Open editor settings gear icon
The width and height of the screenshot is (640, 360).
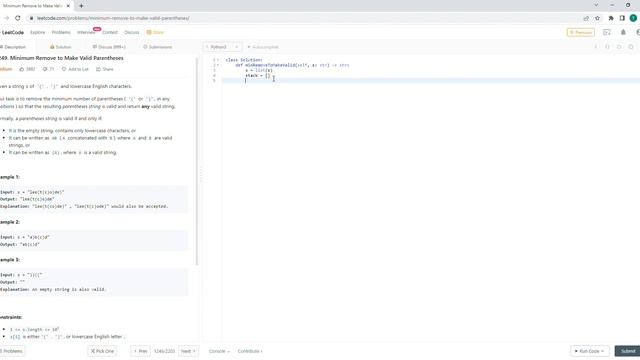[631, 47]
